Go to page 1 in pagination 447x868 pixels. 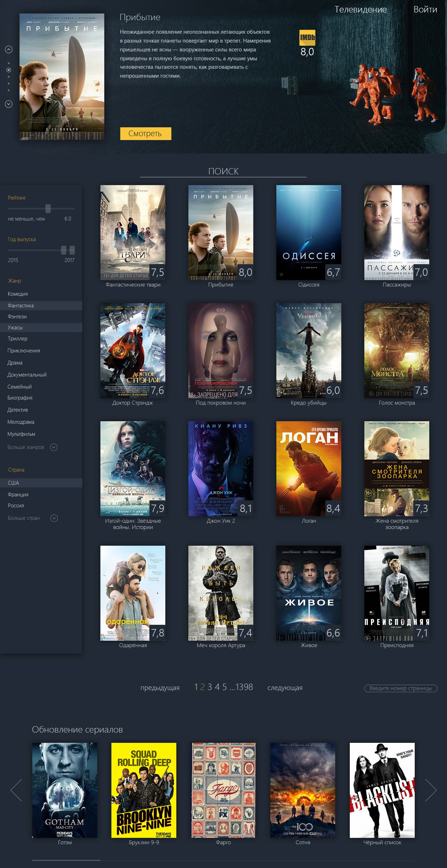196,687
